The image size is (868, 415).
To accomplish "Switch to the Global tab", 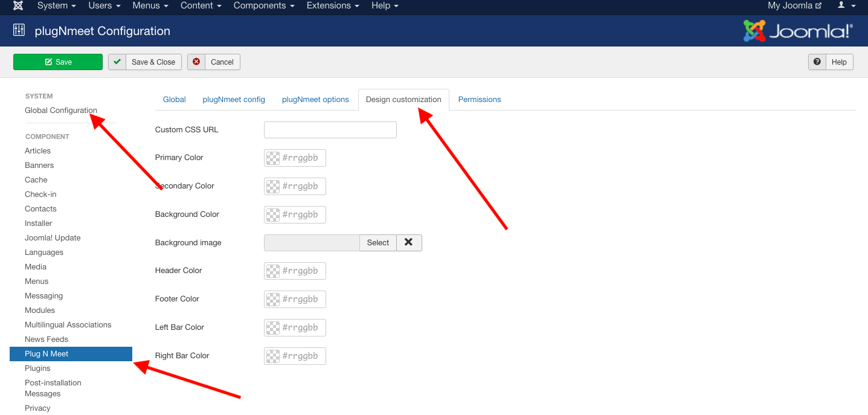I will pos(174,99).
